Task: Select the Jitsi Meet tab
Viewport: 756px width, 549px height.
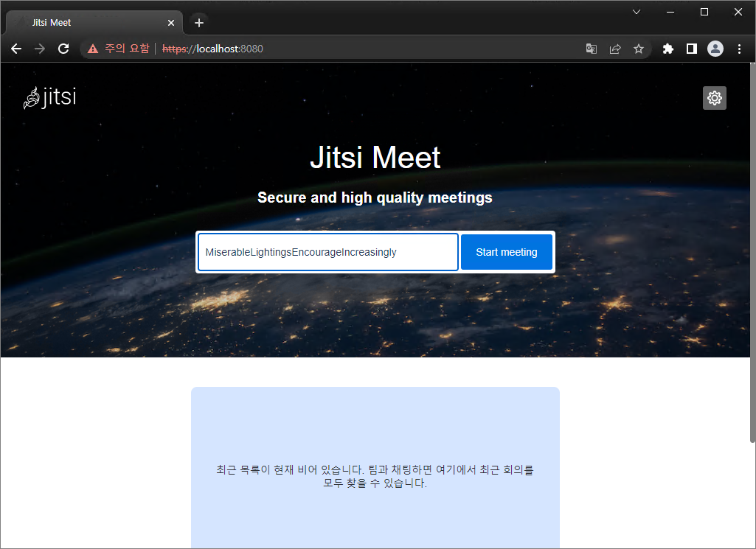Action: point(94,23)
